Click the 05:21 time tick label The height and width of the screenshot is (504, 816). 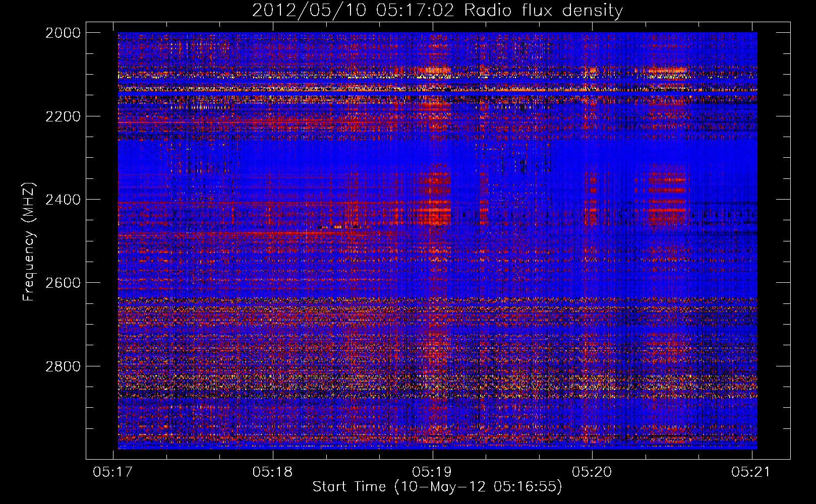[x=751, y=472]
